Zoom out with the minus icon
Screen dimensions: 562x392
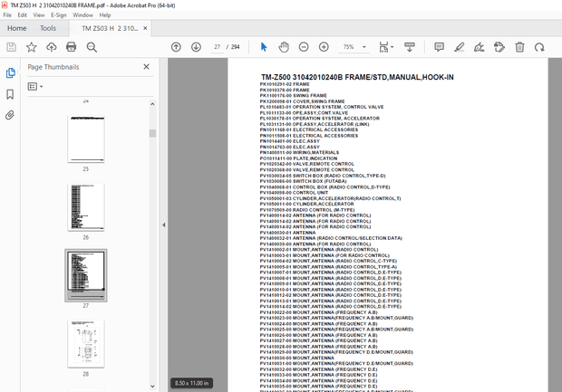(x=304, y=47)
